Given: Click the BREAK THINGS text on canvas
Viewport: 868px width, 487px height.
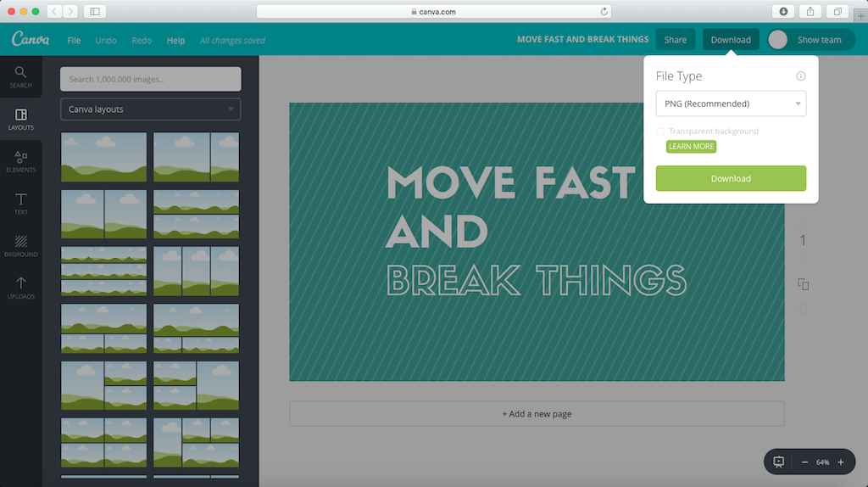Looking at the screenshot, I should point(536,280).
